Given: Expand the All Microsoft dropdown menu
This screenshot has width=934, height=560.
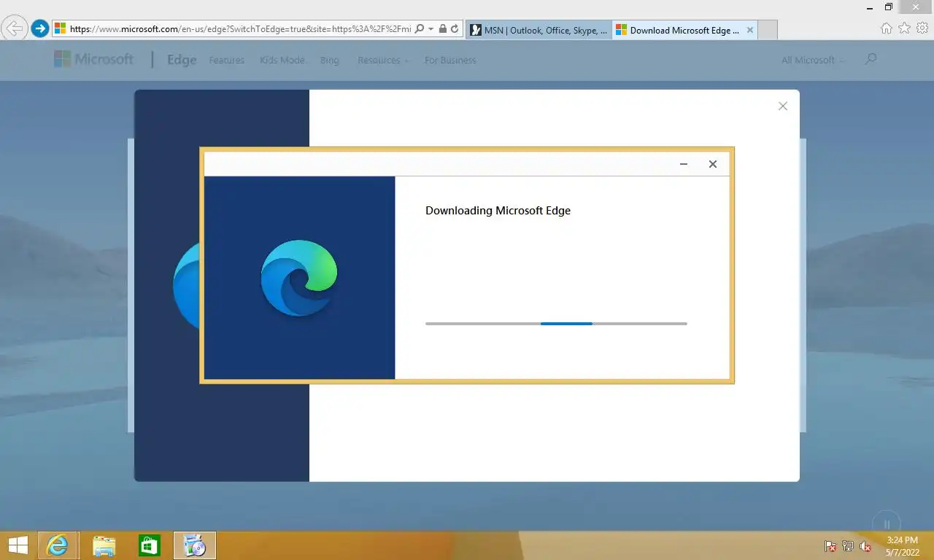Looking at the screenshot, I should point(813,61).
